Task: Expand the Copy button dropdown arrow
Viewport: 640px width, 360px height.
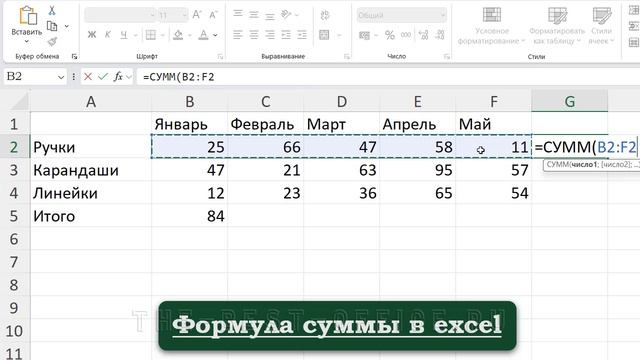Action: pos(67,27)
